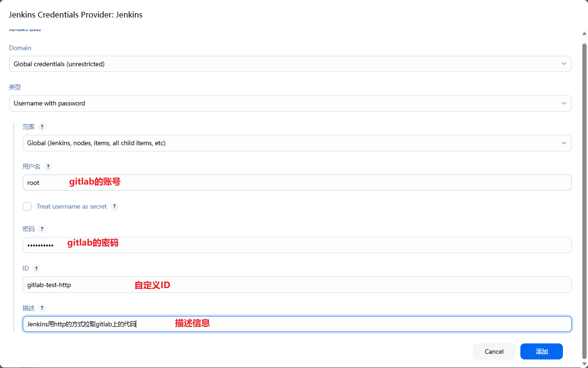Focus the 密码 password field

(297, 245)
